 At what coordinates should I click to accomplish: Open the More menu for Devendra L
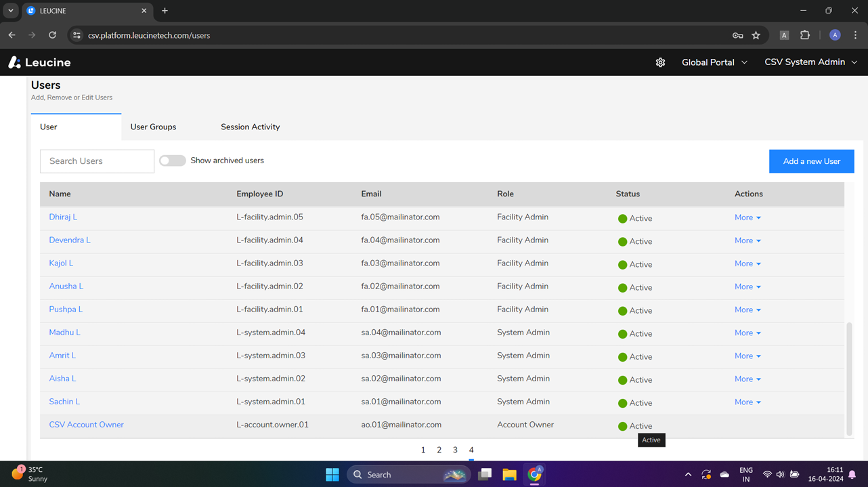(x=747, y=240)
